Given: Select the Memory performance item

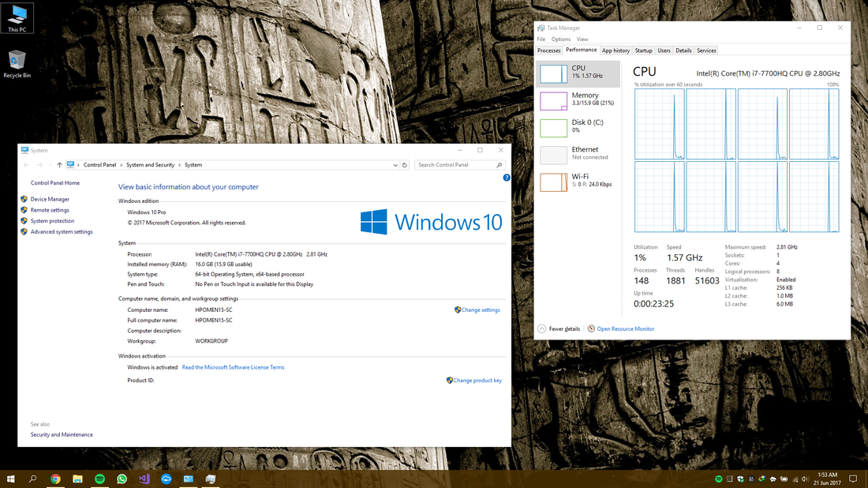Looking at the screenshot, I should coord(578,101).
